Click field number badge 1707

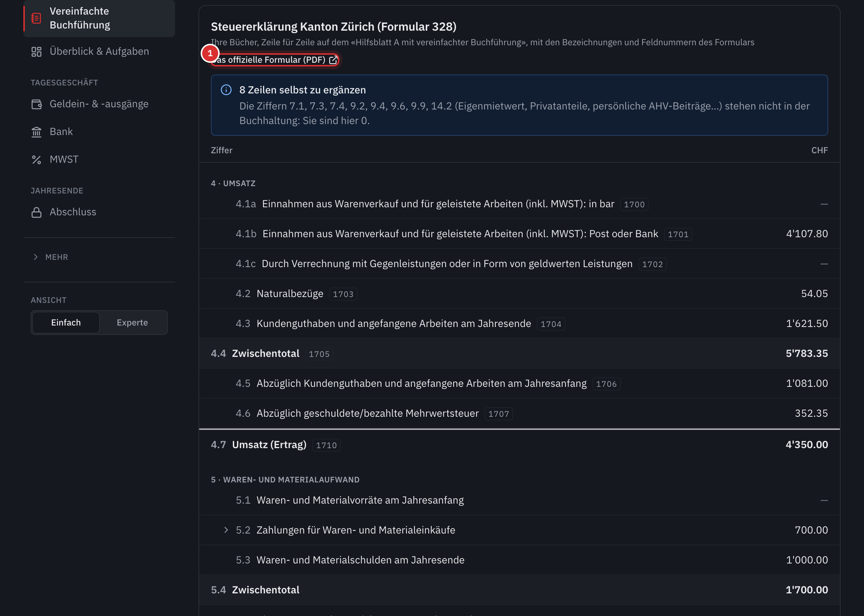[x=499, y=414]
